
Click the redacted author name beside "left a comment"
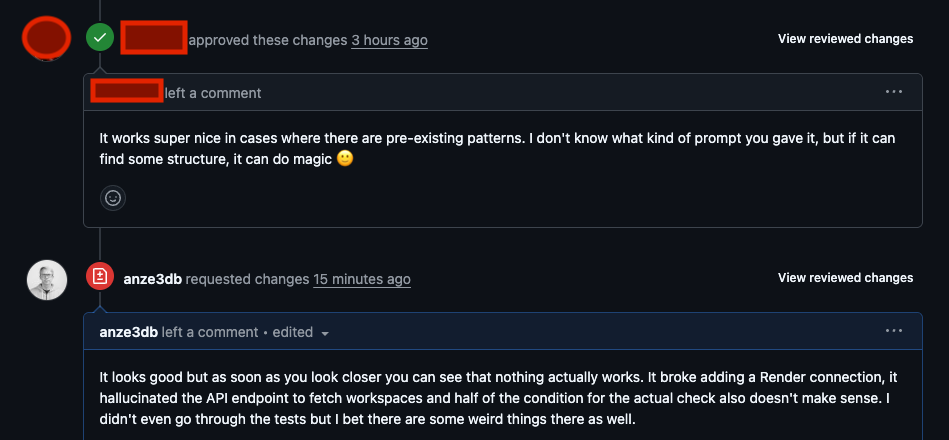coord(127,91)
